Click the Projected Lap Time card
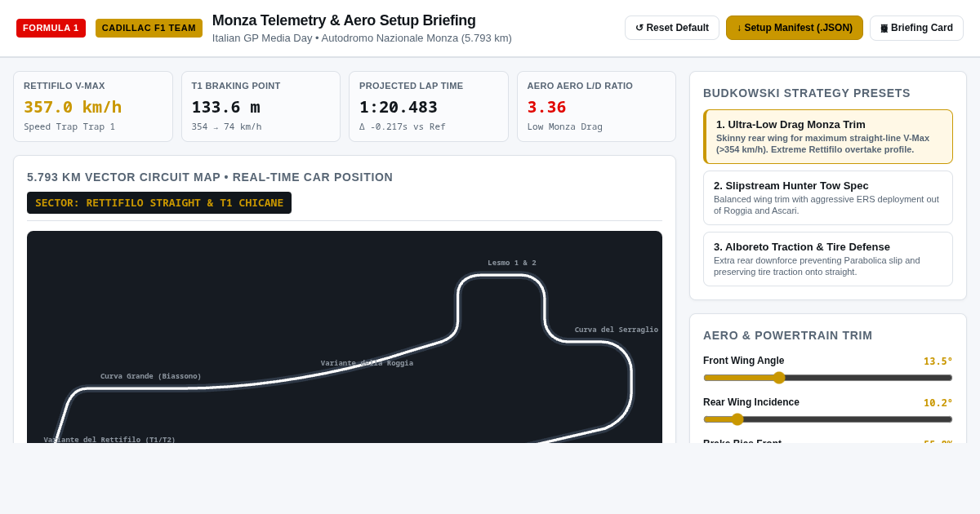This screenshot has height=514, width=980. [x=429, y=106]
